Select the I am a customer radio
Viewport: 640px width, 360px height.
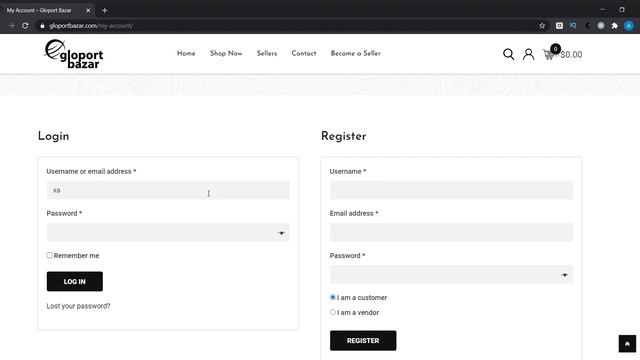pos(333,297)
